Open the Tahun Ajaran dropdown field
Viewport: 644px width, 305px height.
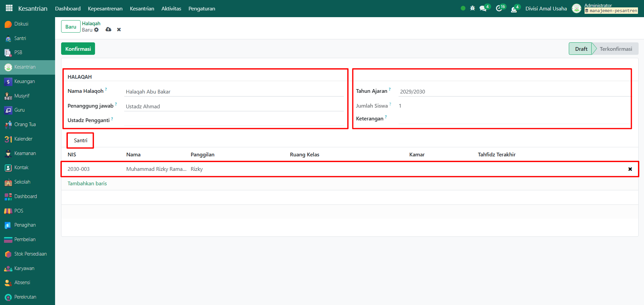tap(514, 91)
